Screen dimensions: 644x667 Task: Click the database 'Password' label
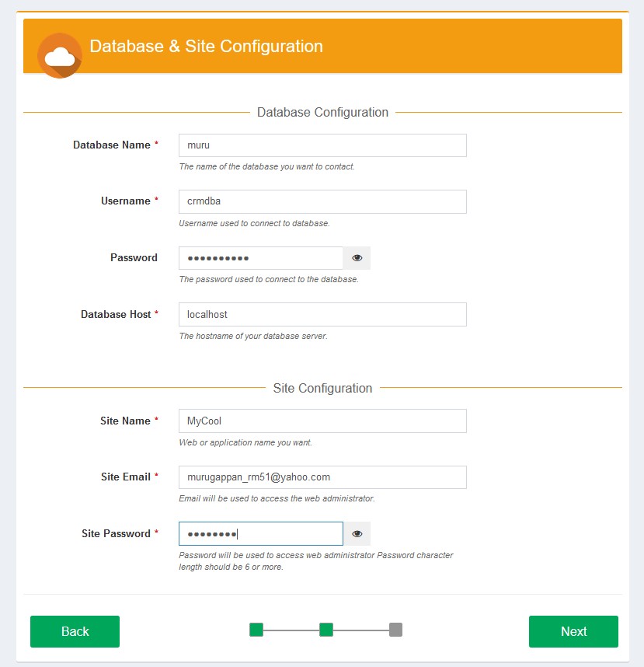tap(134, 257)
